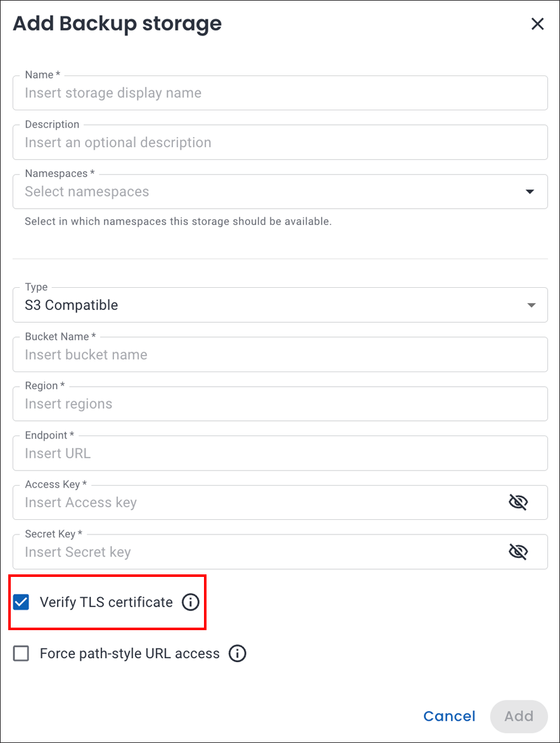Click the Type dropdown arrow
Screen dimensions: 560x743
[531, 306]
